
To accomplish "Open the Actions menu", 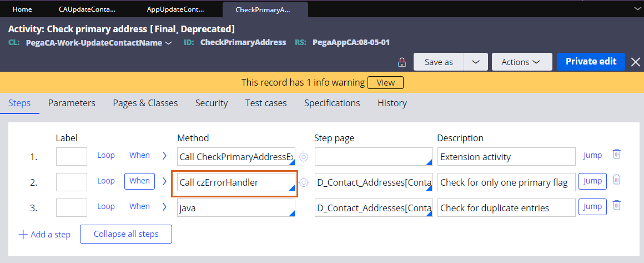I will pos(521,62).
